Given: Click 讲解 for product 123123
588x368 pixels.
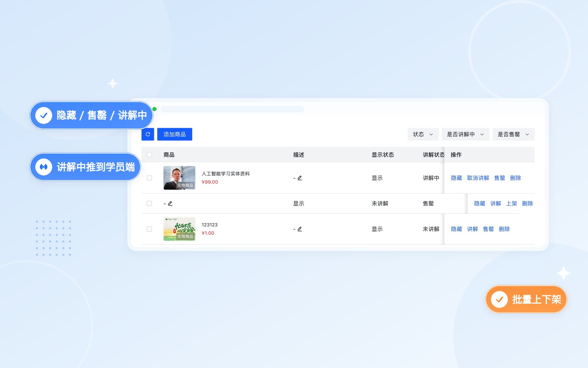Looking at the screenshot, I should click(472, 229).
